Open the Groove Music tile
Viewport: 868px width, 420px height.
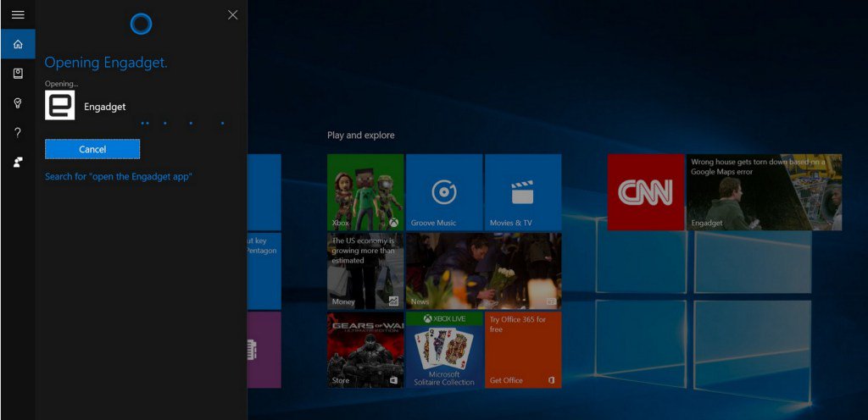pos(444,191)
